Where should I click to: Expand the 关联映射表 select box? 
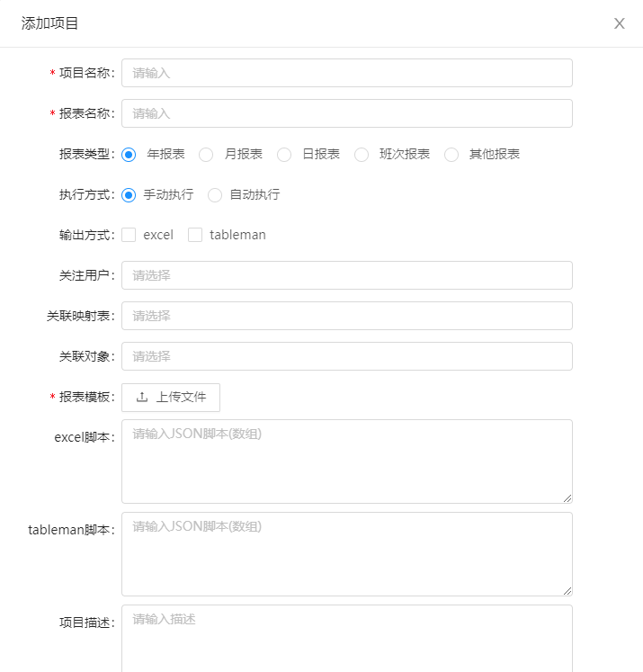coord(346,316)
